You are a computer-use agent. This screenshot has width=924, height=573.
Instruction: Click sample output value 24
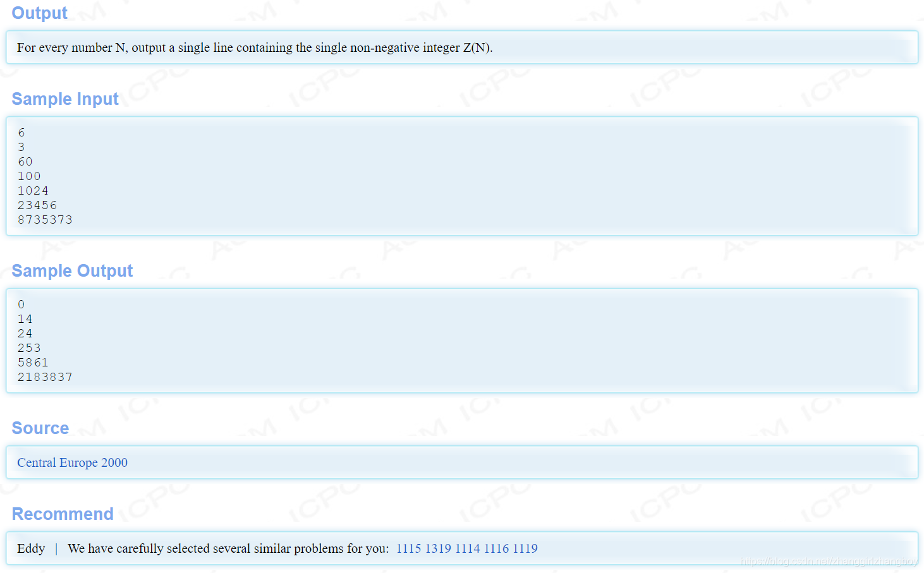25,334
